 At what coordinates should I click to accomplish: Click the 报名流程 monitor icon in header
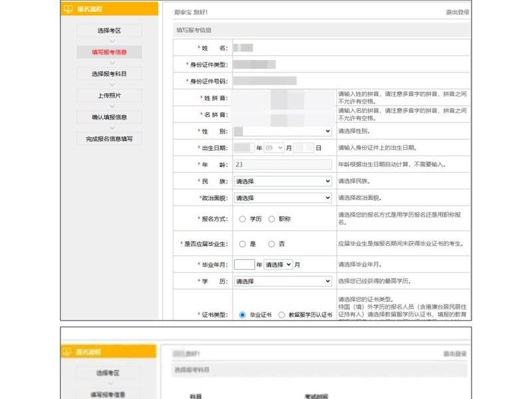[x=68, y=9]
